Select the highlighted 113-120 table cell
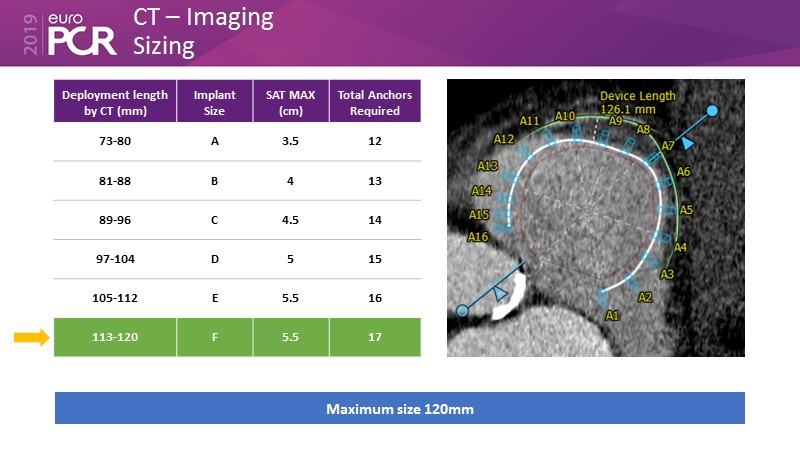Image resolution: width=800 pixels, height=450 pixels. 115,338
